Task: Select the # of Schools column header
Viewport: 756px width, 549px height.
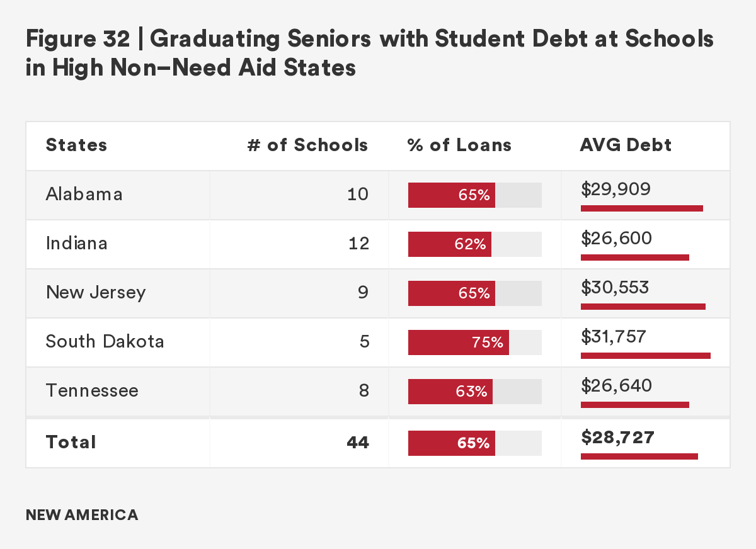Action: 307,145
